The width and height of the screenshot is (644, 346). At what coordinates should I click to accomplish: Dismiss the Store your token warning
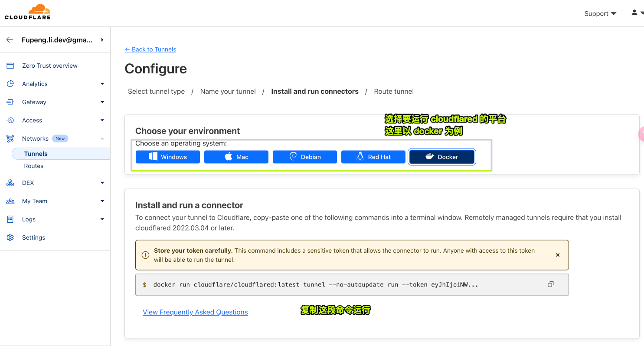558,255
